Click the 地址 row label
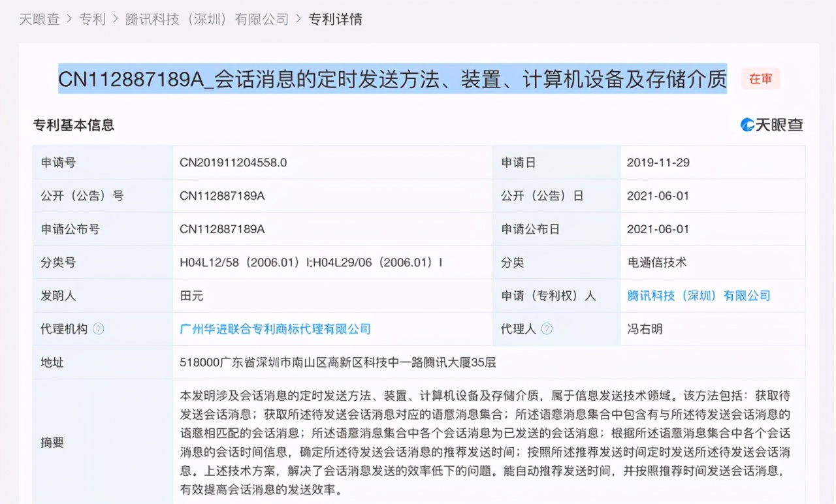Screen dimensions: 836x504 coord(52,362)
